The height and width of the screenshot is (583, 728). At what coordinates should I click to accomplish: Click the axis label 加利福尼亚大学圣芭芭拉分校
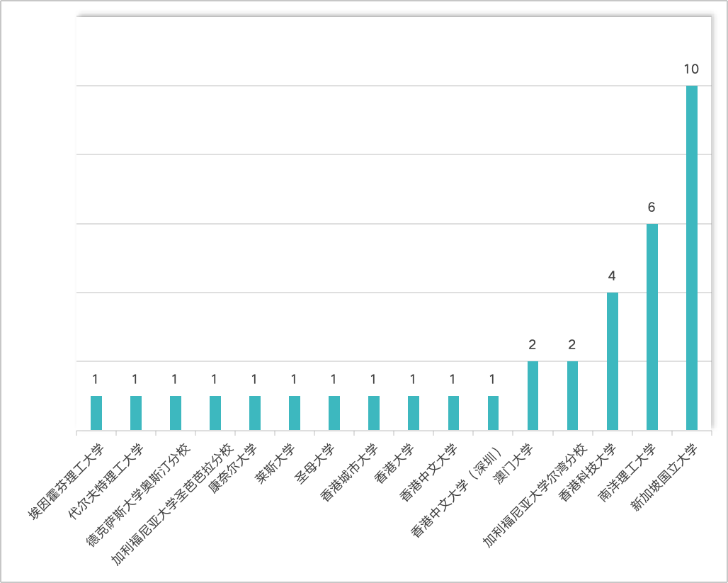[x=172, y=504]
